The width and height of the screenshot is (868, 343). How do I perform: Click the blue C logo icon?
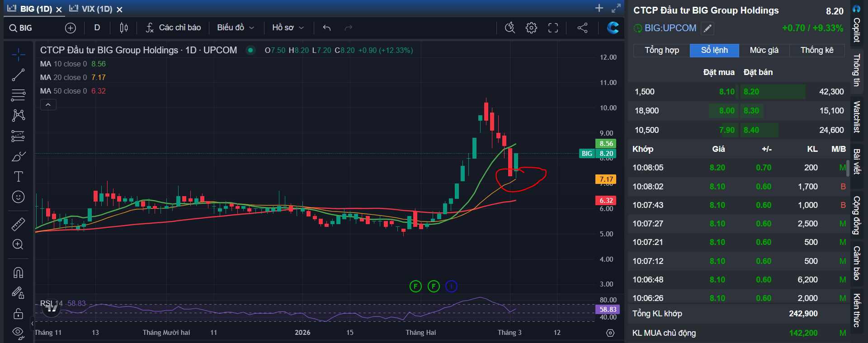tap(613, 28)
